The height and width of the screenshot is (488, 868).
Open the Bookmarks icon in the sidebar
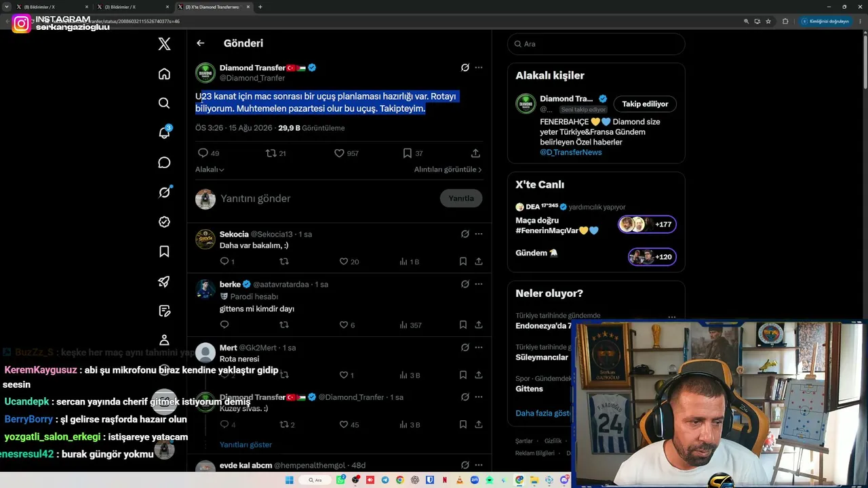pos(164,251)
